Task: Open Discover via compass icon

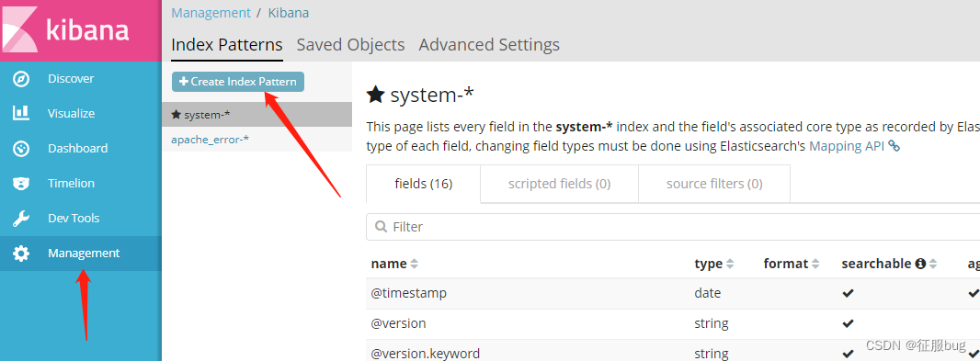Action: (x=21, y=79)
